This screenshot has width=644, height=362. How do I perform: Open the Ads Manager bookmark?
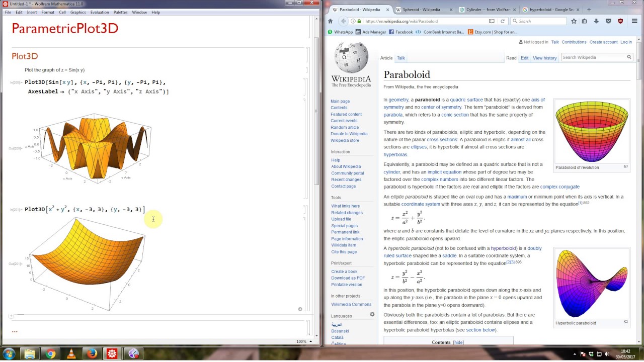point(371,32)
